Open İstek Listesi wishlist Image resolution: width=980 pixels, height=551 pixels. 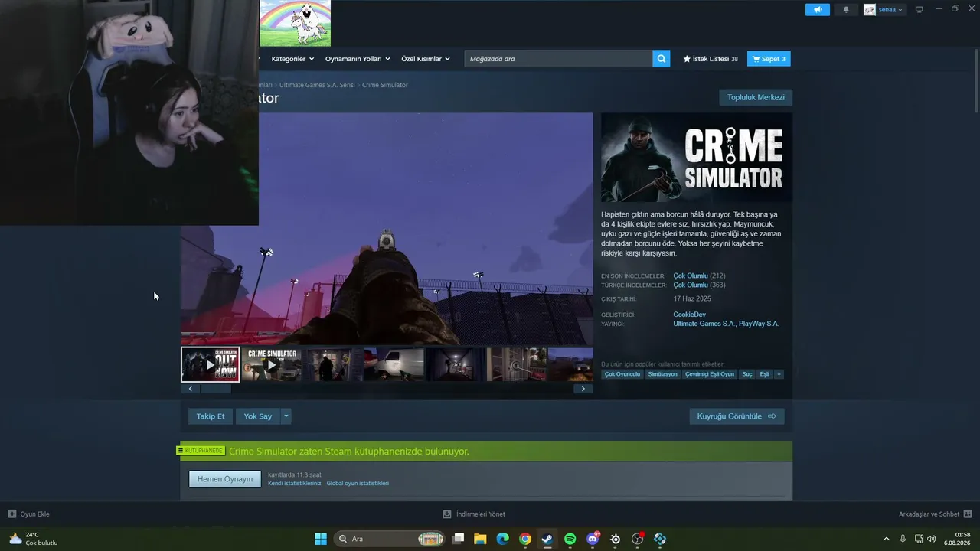(x=710, y=59)
